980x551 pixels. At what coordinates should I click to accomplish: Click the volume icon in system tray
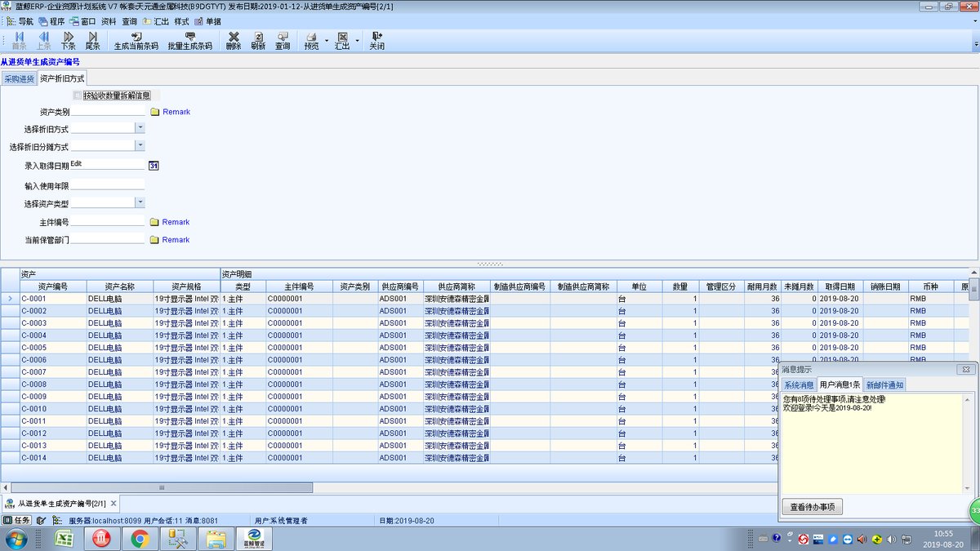point(891,540)
